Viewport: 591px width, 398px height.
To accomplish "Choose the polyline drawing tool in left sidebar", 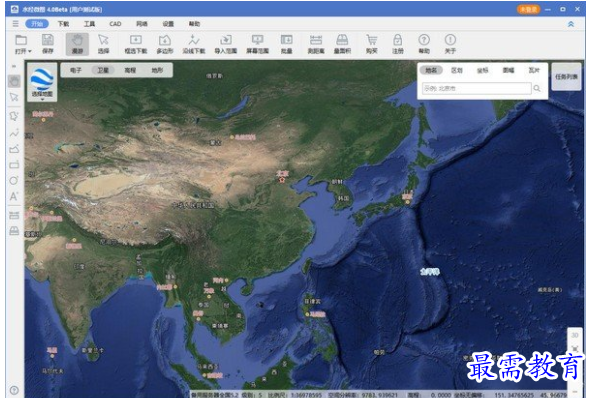I will pos(14,133).
